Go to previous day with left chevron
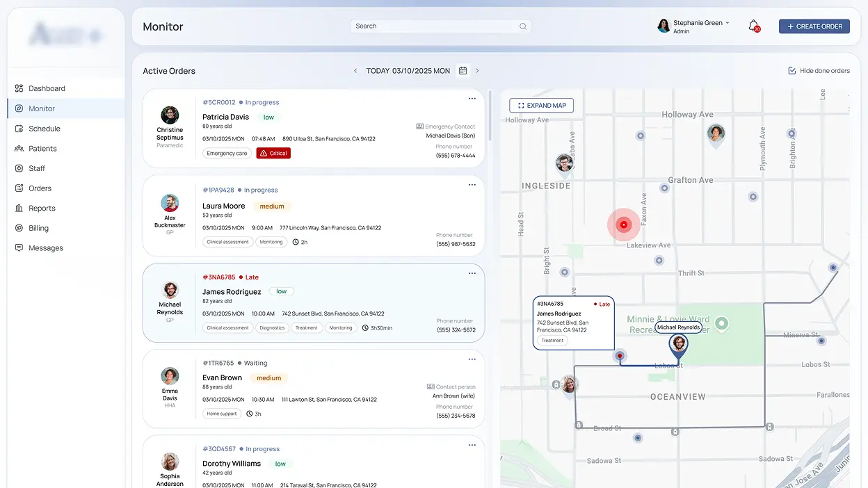Image resolution: width=868 pixels, height=488 pixels. click(x=355, y=71)
